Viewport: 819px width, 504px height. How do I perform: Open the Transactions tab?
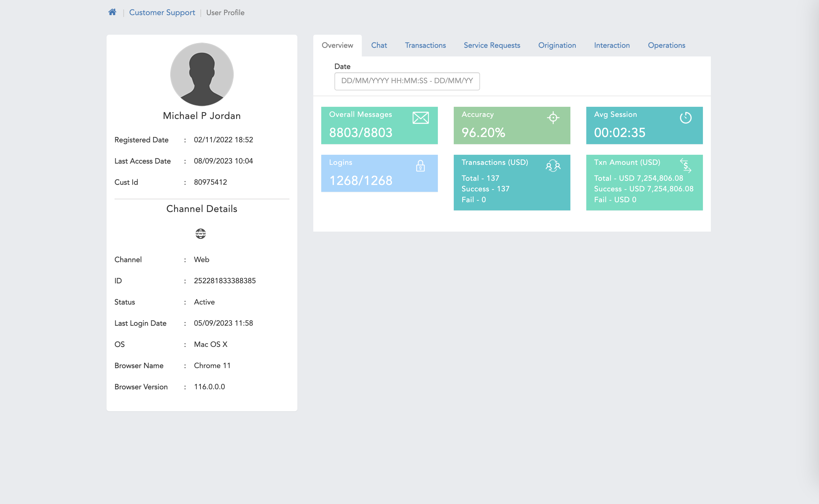pos(425,45)
